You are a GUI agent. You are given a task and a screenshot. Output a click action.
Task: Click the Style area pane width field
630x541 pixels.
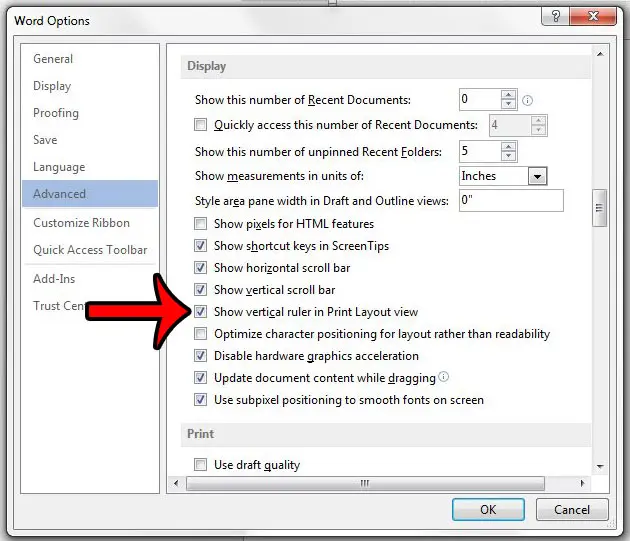pyautogui.click(x=511, y=200)
